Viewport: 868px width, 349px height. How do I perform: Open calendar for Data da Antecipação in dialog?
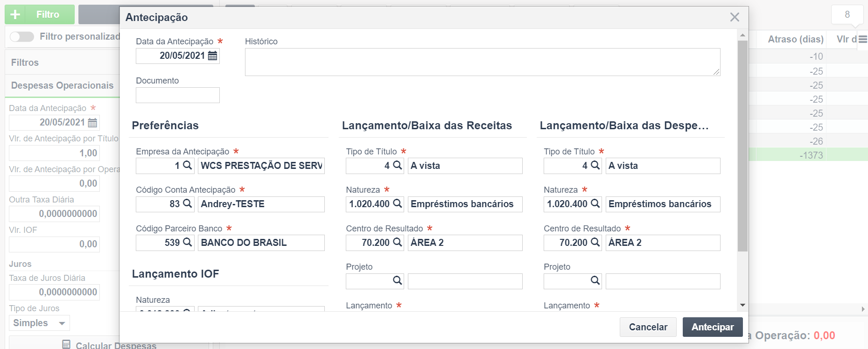[212, 56]
